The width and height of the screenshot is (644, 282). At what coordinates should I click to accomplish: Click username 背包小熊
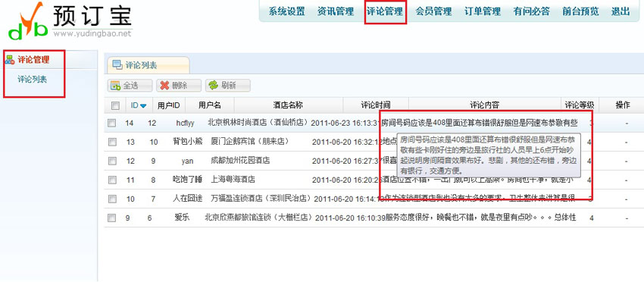coord(188,142)
